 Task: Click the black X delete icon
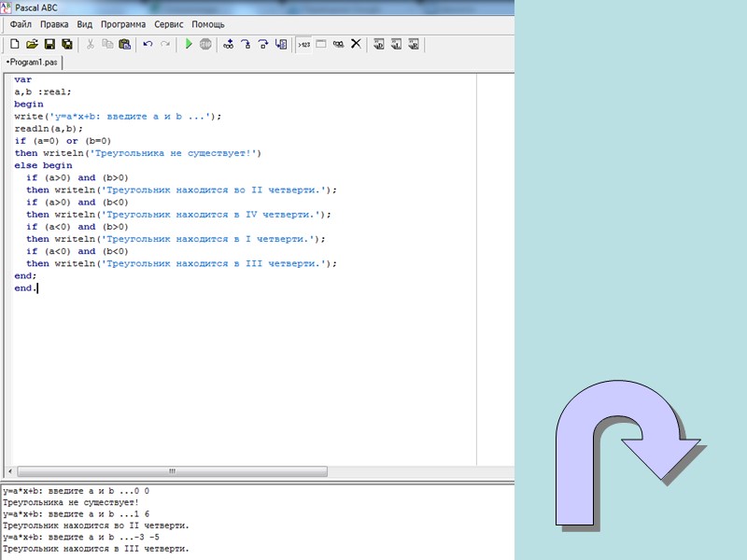tap(356, 44)
